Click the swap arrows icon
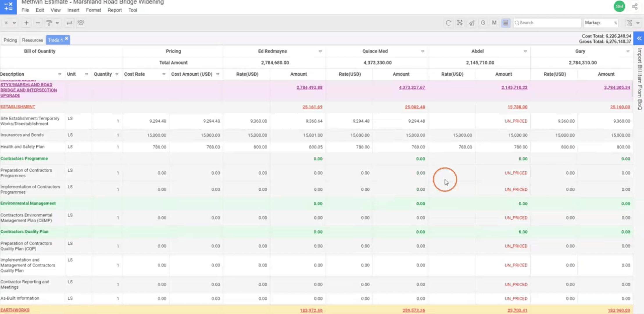Screen dimensions: 644x314 [x=69, y=23]
